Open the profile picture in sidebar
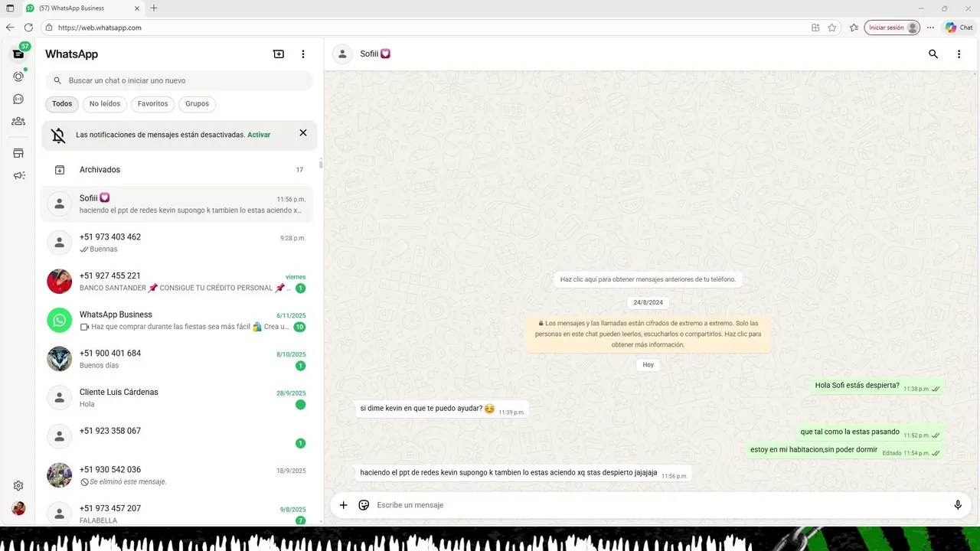 click(x=18, y=508)
